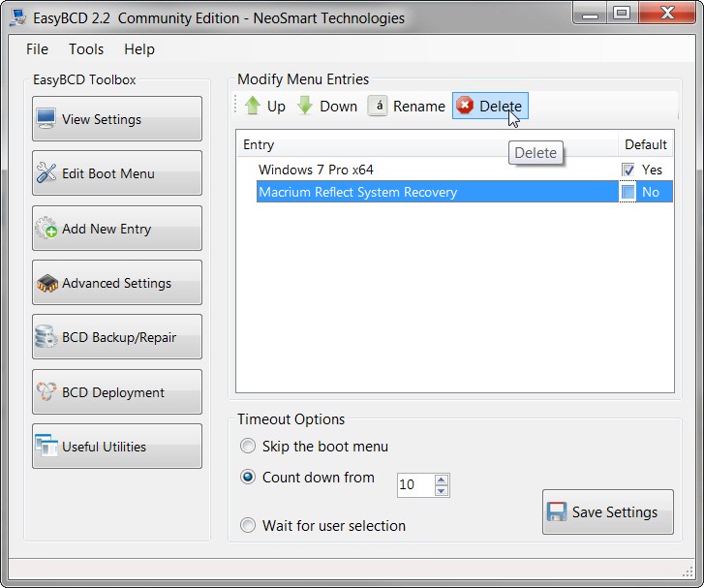Open the Tools menu
Viewport: 704px width, 588px height.
point(86,49)
